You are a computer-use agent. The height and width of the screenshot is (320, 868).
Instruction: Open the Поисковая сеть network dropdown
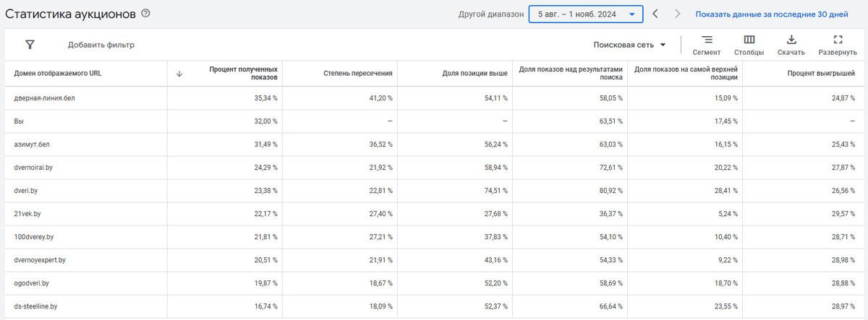click(x=629, y=45)
